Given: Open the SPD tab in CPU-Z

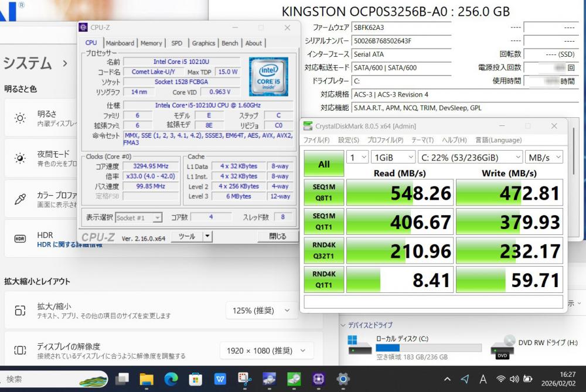Looking at the screenshot, I should click(177, 43).
